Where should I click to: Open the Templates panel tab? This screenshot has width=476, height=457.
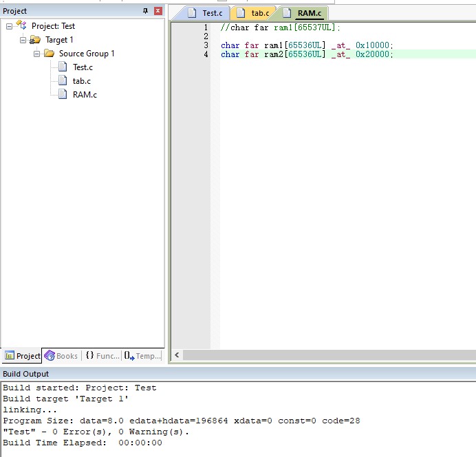coord(142,355)
